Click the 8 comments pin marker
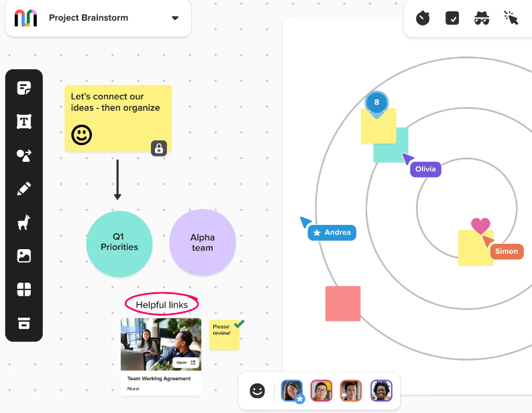The image size is (532, 413). coord(376,103)
